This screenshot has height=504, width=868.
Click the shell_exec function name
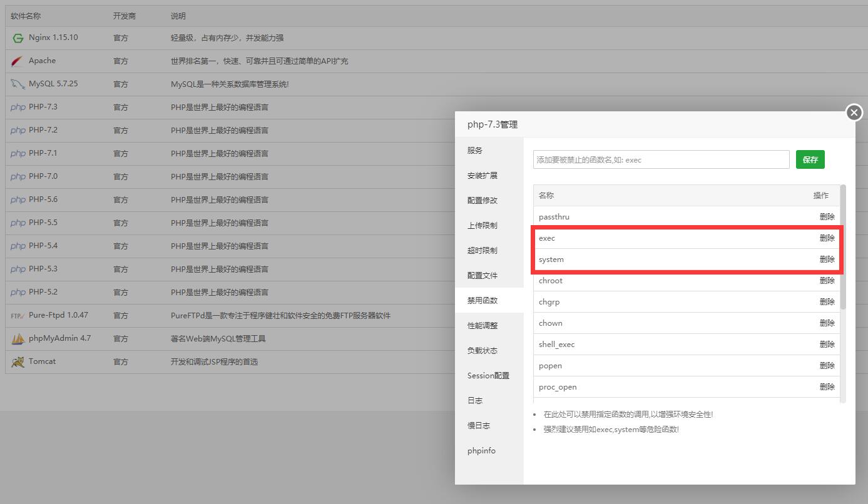(556, 345)
